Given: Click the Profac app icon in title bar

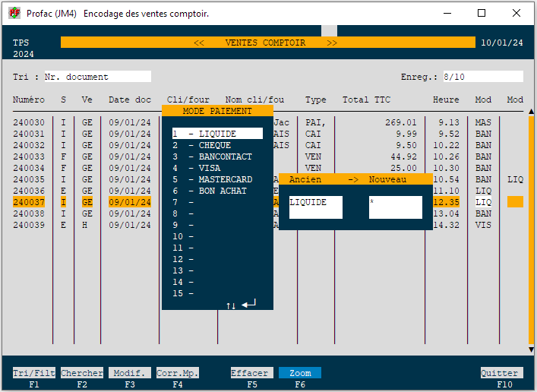Looking at the screenshot, I should point(14,14).
